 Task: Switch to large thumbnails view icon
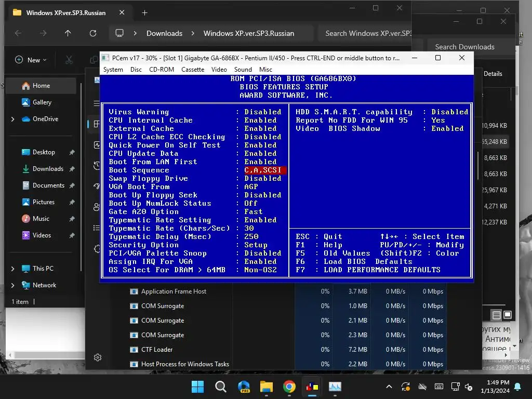point(507,315)
